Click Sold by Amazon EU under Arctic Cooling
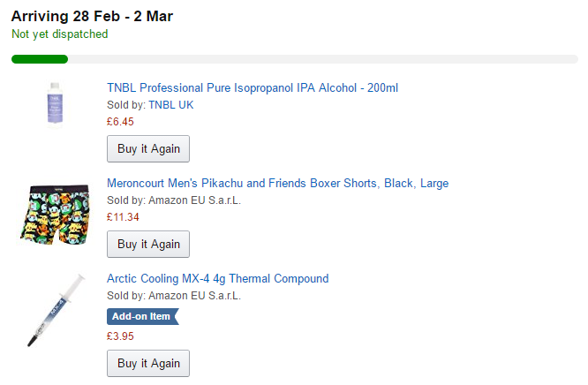Screen dimensions: 588x385 point(174,295)
